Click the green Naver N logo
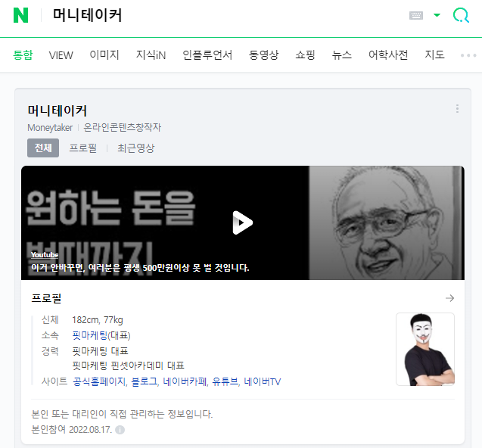The image size is (482, 448). [x=21, y=15]
